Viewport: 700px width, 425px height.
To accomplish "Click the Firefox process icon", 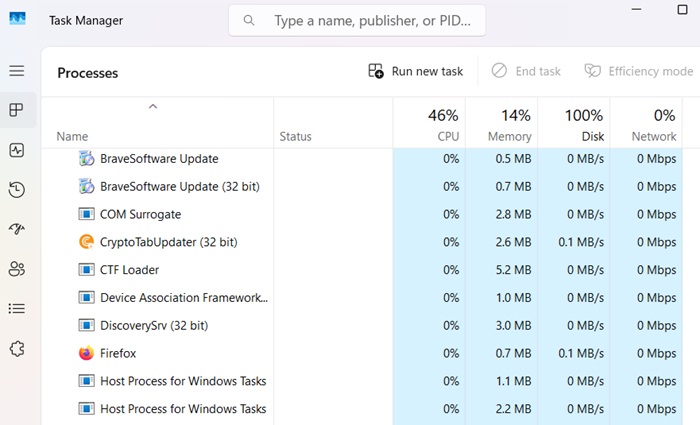I will pos(86,353).
